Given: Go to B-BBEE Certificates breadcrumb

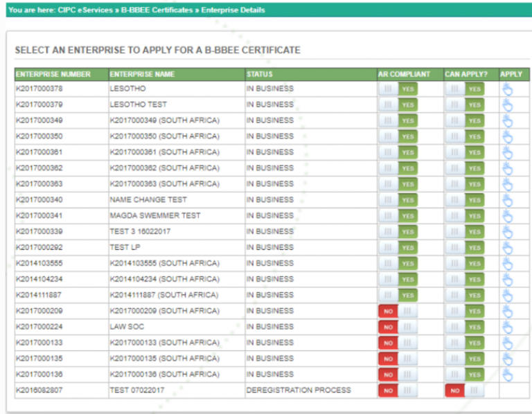Looking at the screenshot, I should [x=157, y=10].
